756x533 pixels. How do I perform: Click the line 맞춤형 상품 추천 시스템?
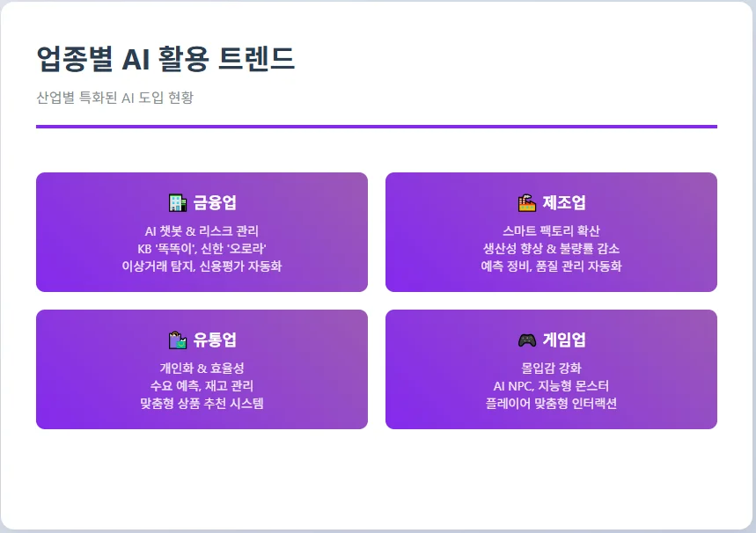click(x=202, y=403)
